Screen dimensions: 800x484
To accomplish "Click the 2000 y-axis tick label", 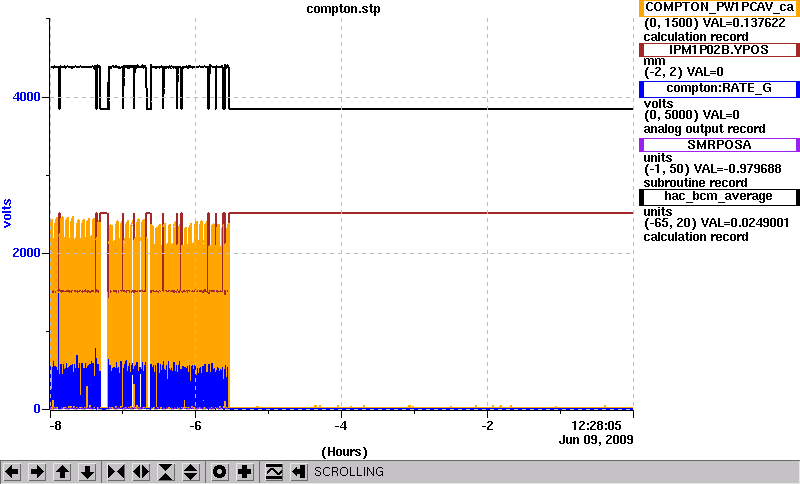I will tap(27, 253).
